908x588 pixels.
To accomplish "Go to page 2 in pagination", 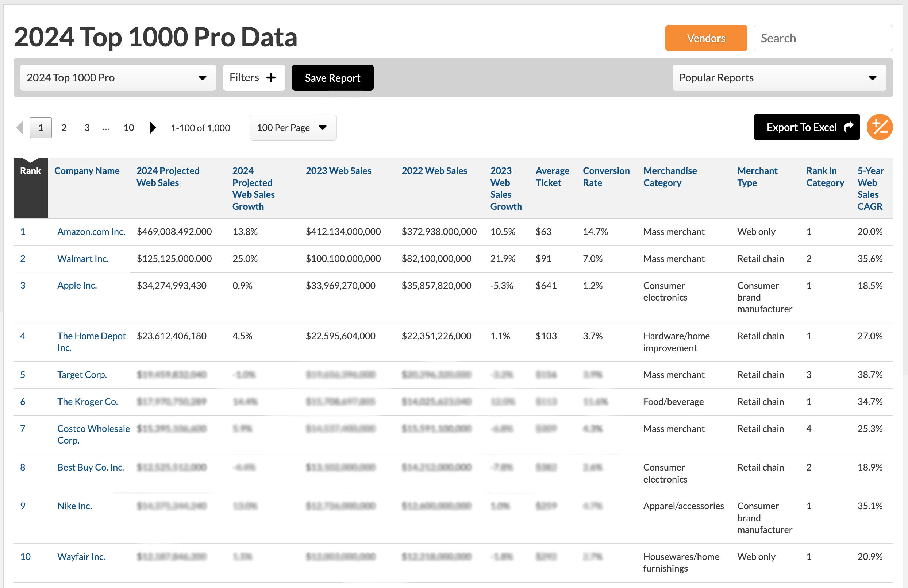I will (x=64, y=128).
